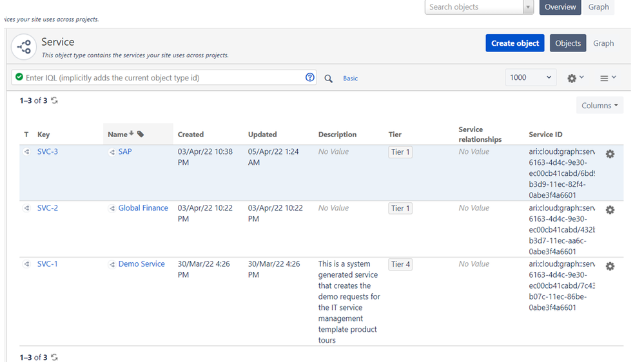644x362 pixels.
Task: Click the magnifier search icon
Action: click(328, 79)
